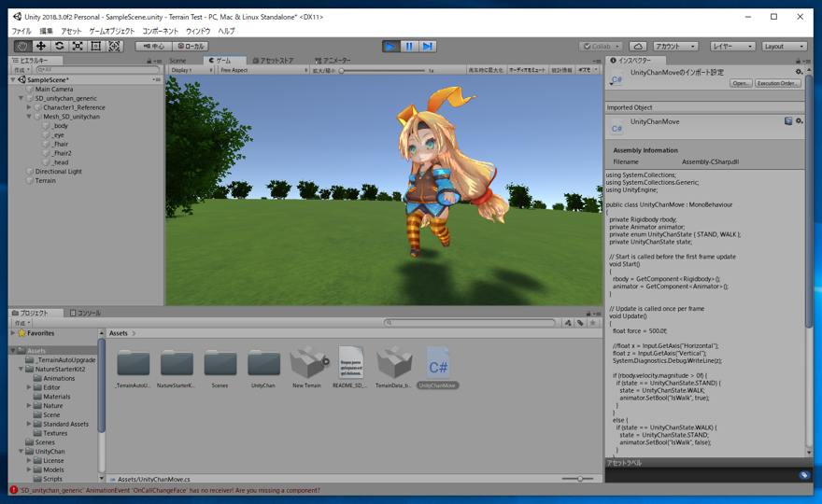Select the UnityChanMove C# script asset
The height and width of the screenshot is (504, 822).
click(438, 368)
